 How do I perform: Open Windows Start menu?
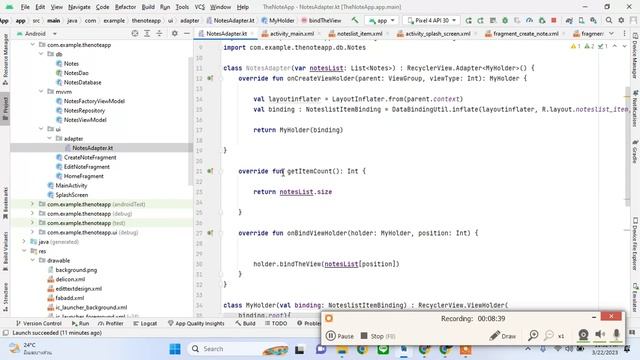coord(175,349)
